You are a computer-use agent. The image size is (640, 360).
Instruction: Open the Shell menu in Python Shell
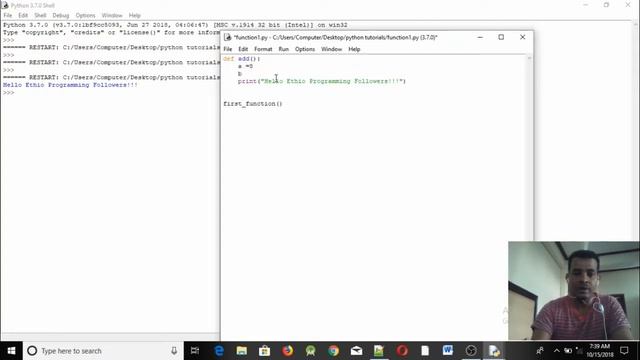coord(40,16)
